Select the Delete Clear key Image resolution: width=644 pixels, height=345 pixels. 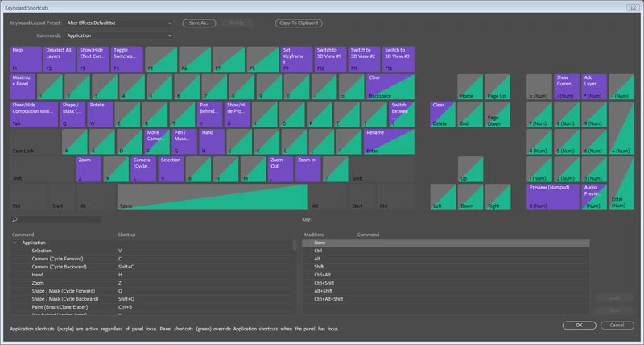[x=443, y=114]
